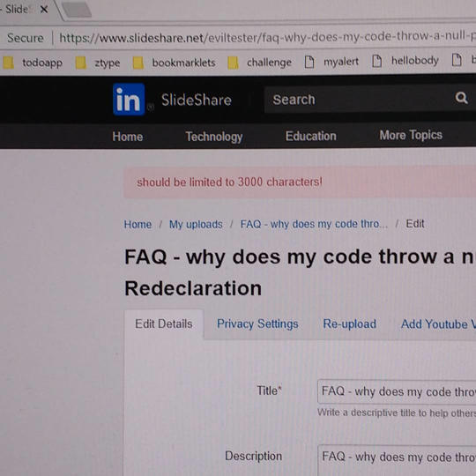Click the address bar URL
Screen dimensions: 476x476
[267, 37]
